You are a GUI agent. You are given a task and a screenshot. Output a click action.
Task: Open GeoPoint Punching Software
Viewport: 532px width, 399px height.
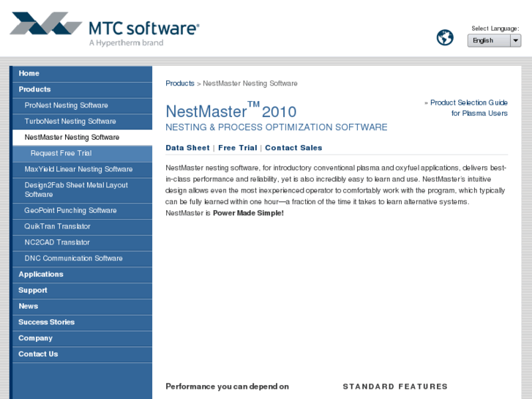(82, 211)
